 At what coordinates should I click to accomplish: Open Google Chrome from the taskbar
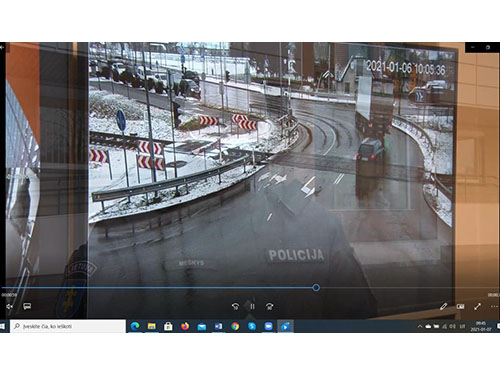235,326
